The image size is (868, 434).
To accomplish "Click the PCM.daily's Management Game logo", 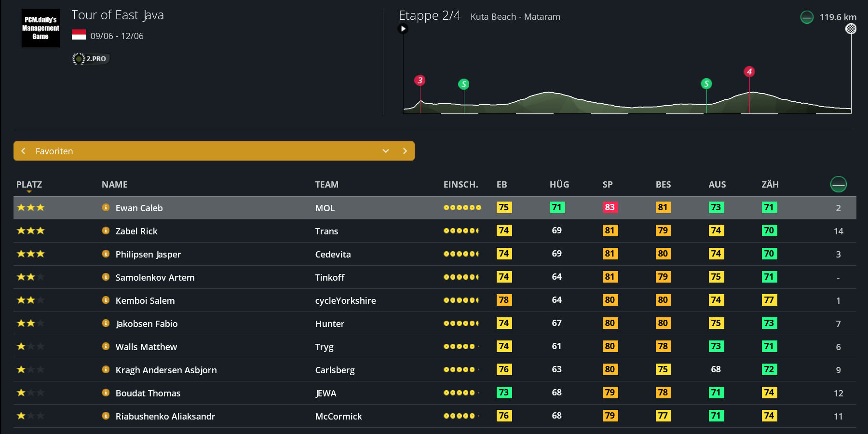I will pyautogui.click(x=41, y=28).
